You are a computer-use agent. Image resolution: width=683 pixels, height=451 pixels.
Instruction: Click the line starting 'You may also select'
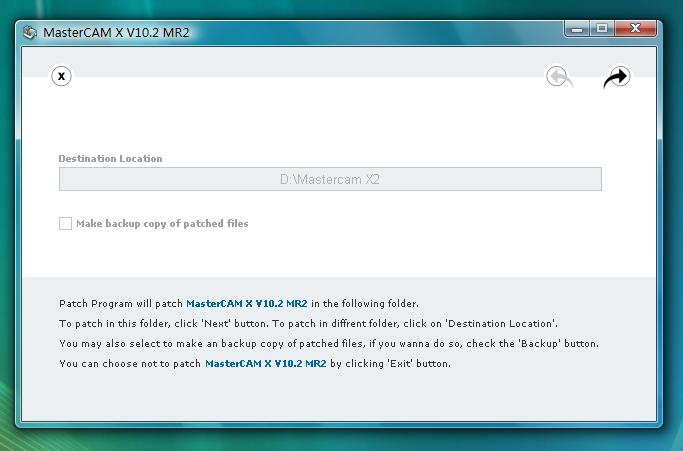pos(329,344)
